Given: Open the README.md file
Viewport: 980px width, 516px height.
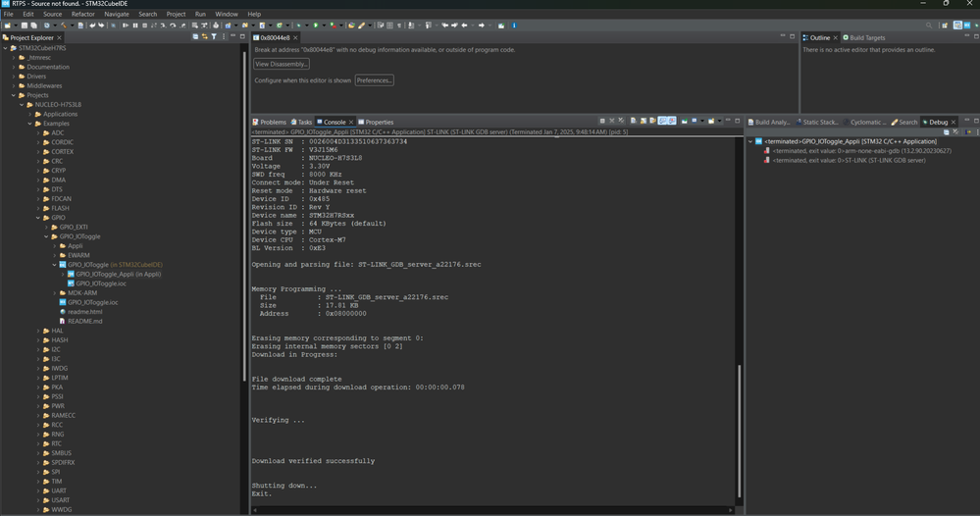Looking at the screenshot, I should tap(84, 321).
